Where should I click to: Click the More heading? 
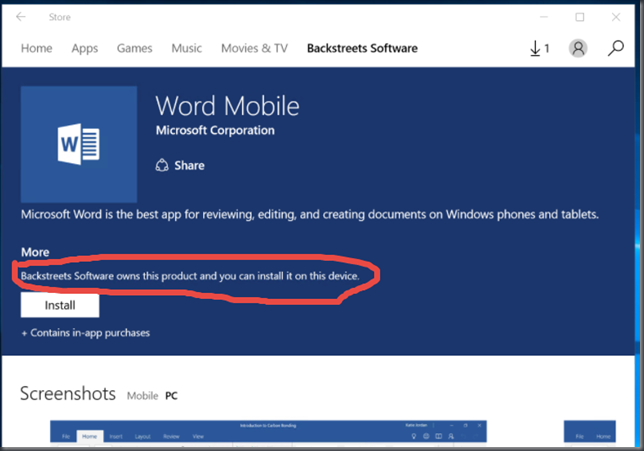pyautogui.click(x=35, y=252)
